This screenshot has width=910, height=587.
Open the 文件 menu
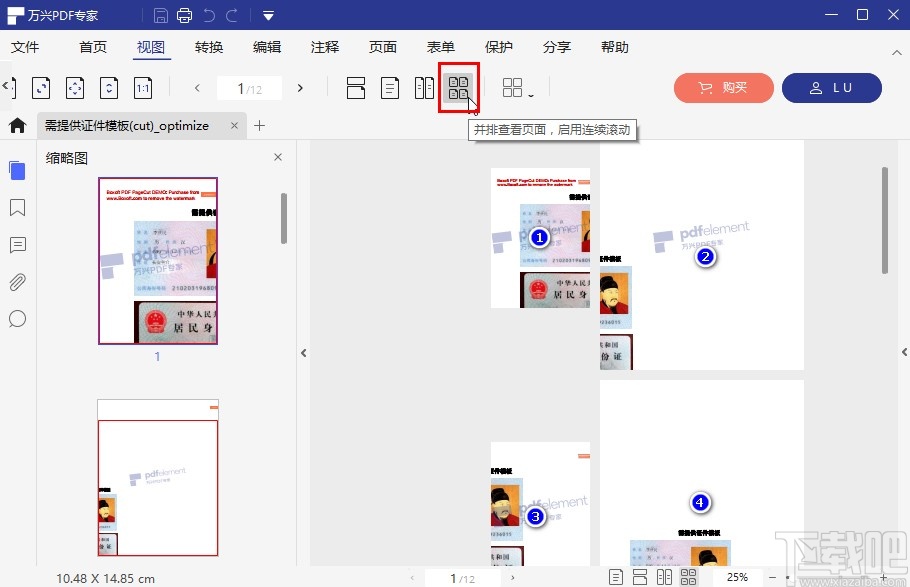pyautogui.click(x=27, y=47)
